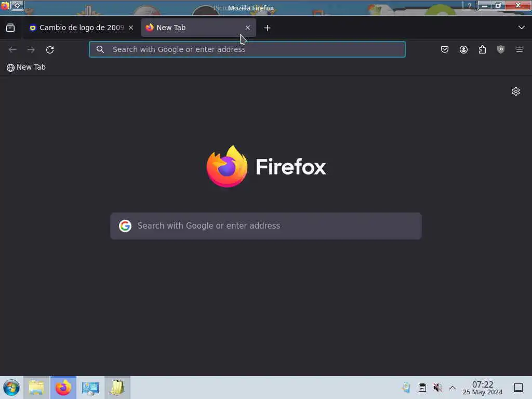Open the Extensions puzzle icon
The width and height of the screenshot is (532, 399).
[482, 49]
